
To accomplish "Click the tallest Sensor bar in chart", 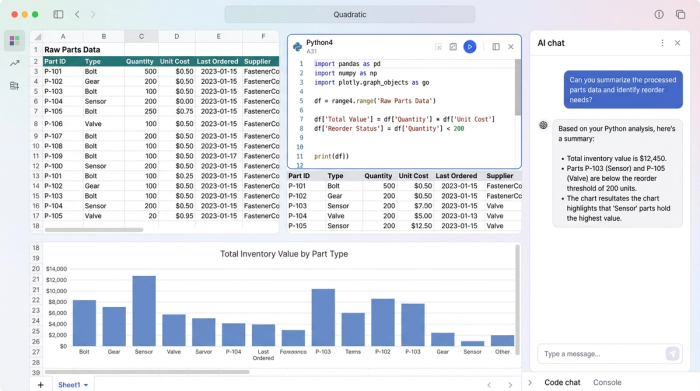I will [x=144, y=311].
